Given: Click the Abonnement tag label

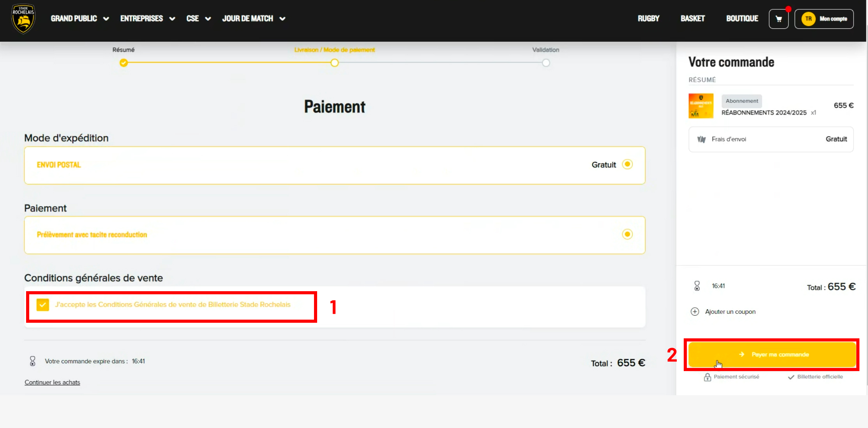Looking at the screenshot, I should click(x=741, y=101).
